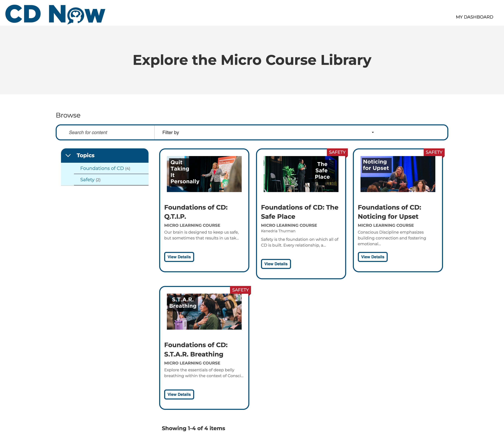
Task: Open Noticing for Upset thumbnail
Action: (x=397, y=174)
